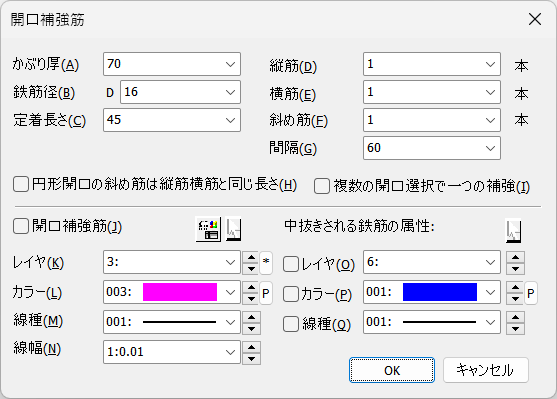Click the pick-attribute icon for 中抜きされる鉄筋の属性
Image resolution: width=557 pixels, height=399 pixels.
point(513,231)
